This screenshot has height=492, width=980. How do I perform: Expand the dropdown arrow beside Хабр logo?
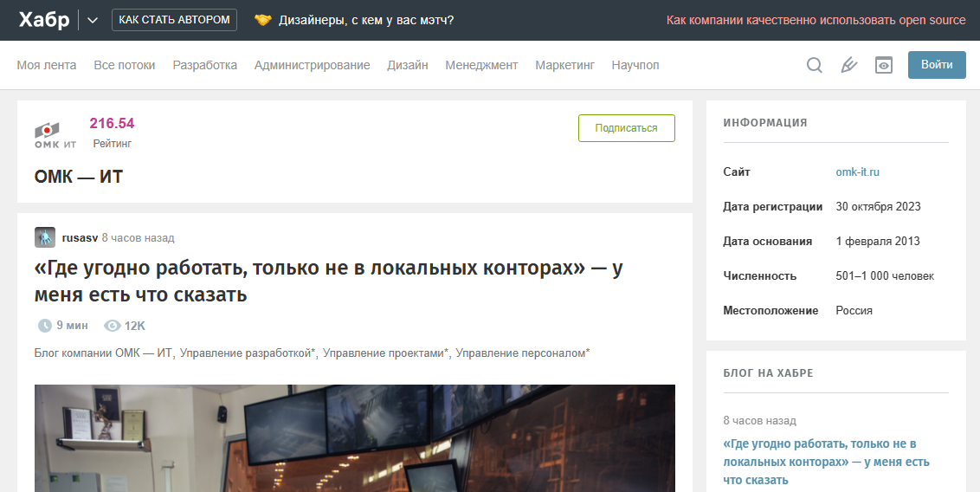[93, 20]
